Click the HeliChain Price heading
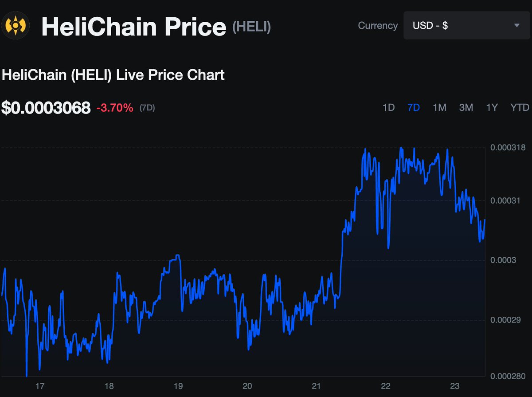The width and height of the screenshot is (532, 397). coord(133,27)
